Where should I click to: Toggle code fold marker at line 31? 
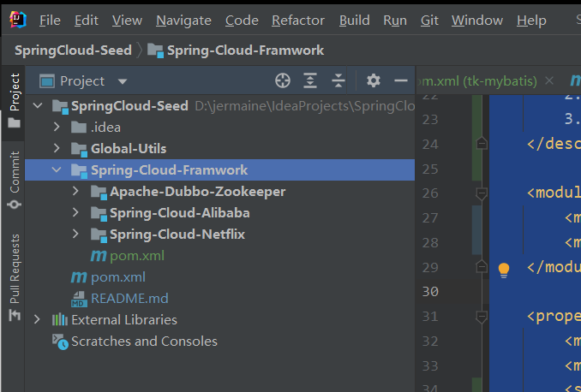pos(482,317)
